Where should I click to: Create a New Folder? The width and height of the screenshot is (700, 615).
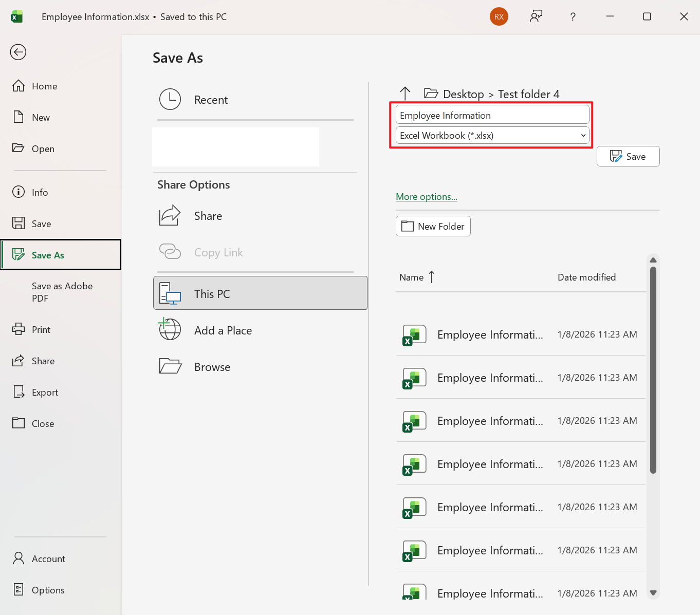click(x=433, y=226)
